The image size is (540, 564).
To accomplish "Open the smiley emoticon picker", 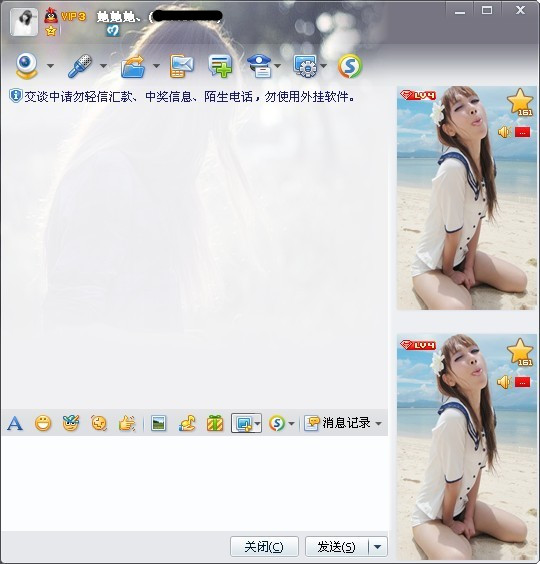I will [x=43, y=423].
